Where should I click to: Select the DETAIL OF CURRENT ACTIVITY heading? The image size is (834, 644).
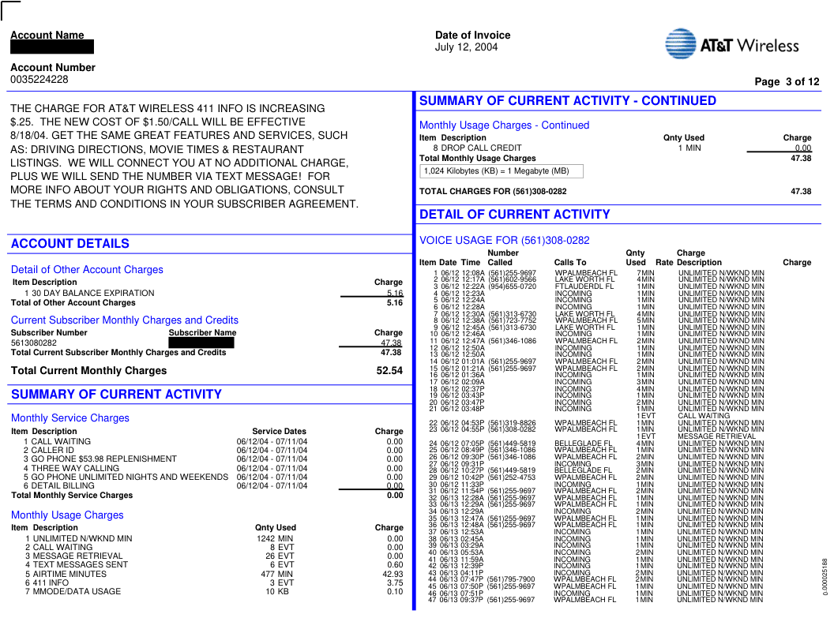click(x=514, y=215)
